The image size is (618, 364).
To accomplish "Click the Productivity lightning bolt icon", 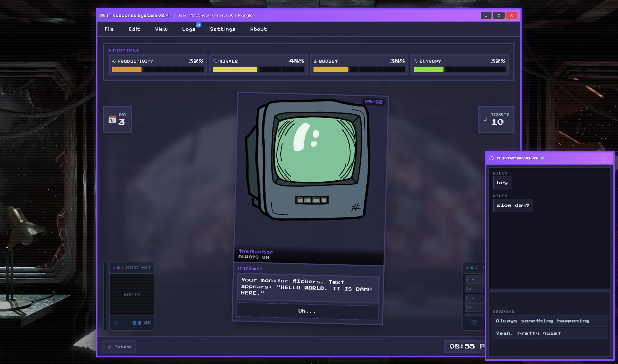I will [114, 61].
